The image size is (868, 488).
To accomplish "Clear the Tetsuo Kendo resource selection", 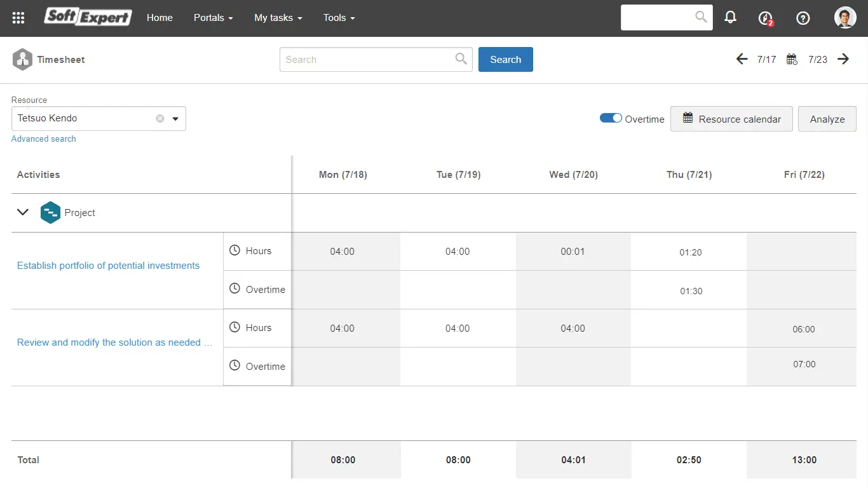I will point(160,118).
